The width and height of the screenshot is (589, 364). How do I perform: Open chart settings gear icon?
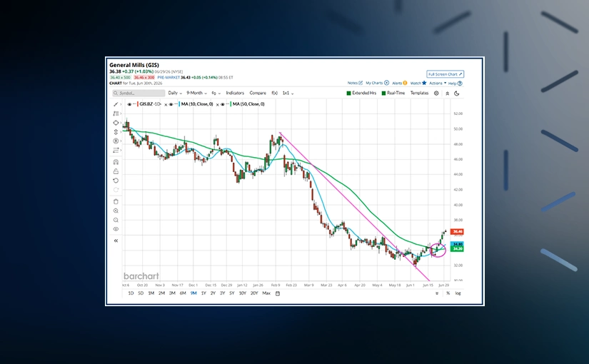pos(436,93)
